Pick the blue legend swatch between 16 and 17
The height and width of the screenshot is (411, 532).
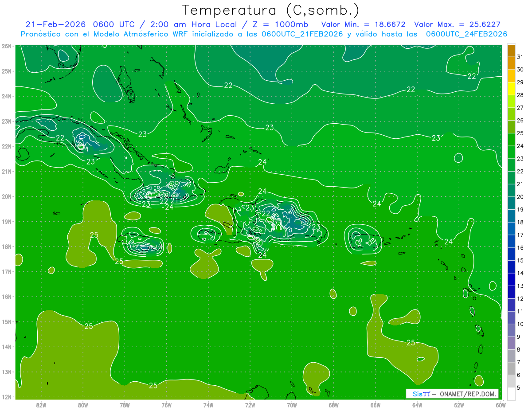tap(512, 242)
